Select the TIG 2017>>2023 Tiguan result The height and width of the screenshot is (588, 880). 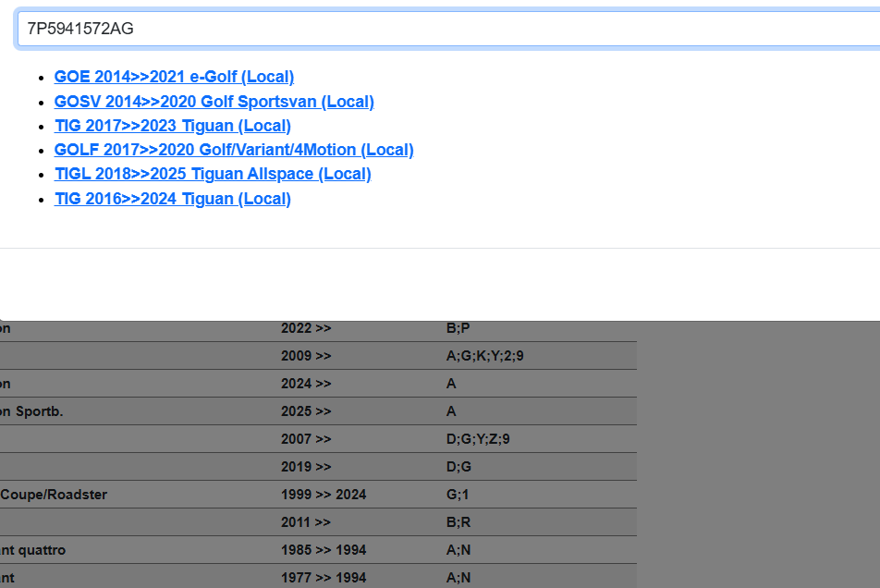172,126
